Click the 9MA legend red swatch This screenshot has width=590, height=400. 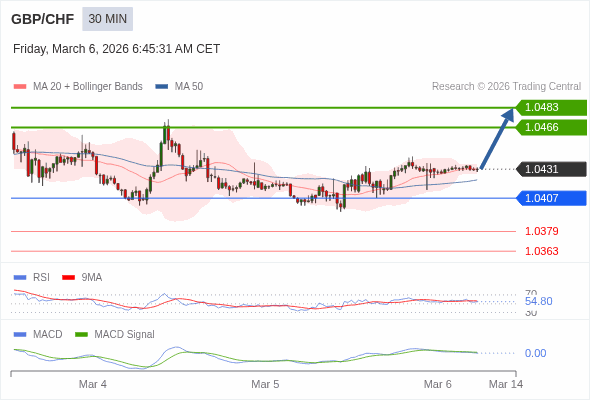(68, 278)
